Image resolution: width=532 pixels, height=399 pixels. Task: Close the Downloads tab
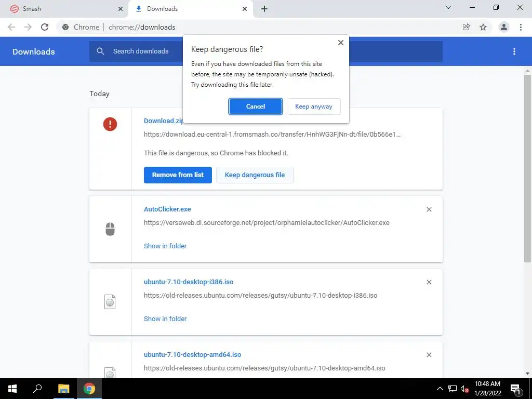pos(245,9)
